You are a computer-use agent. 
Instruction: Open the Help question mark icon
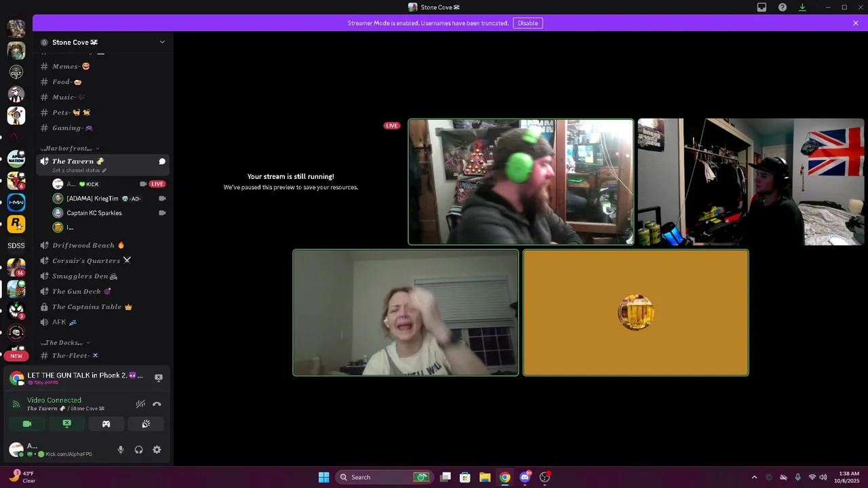[783, 7]
